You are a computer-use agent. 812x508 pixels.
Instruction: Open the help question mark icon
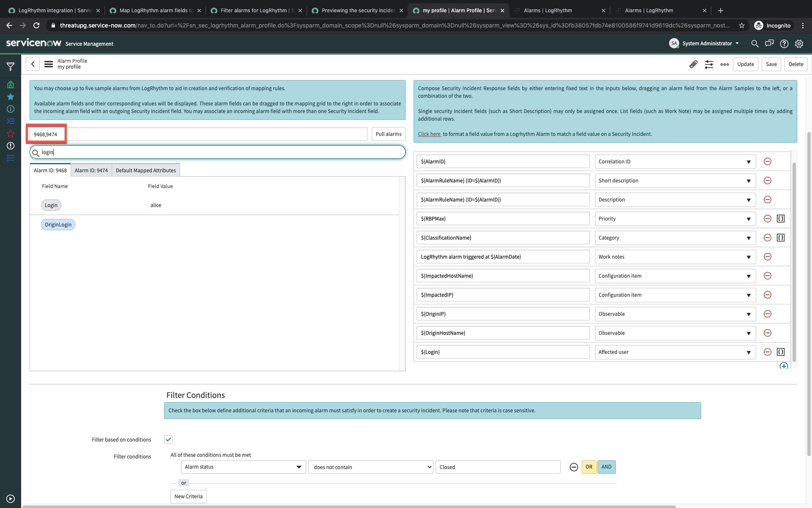pos(784,44)
